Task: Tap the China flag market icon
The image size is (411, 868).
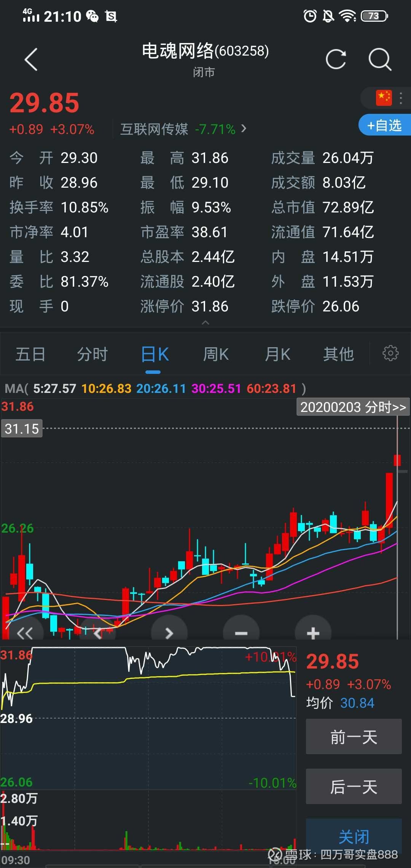Action: [384, 98]
